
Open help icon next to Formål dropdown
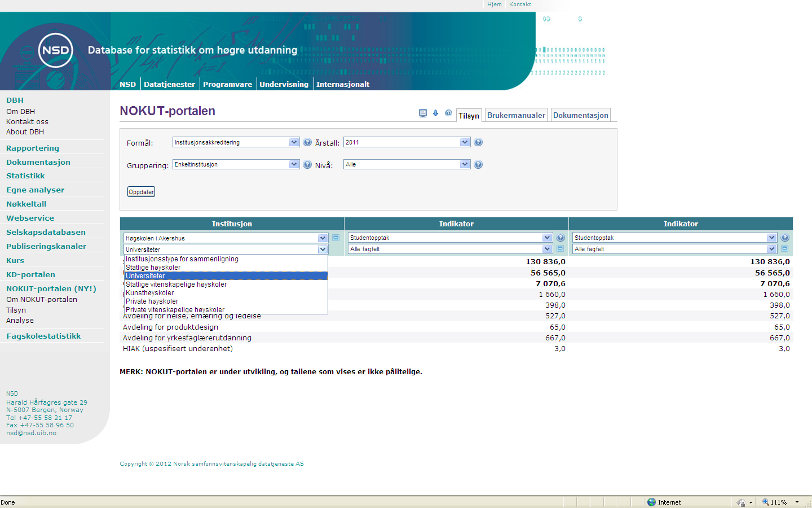[307, 142]
